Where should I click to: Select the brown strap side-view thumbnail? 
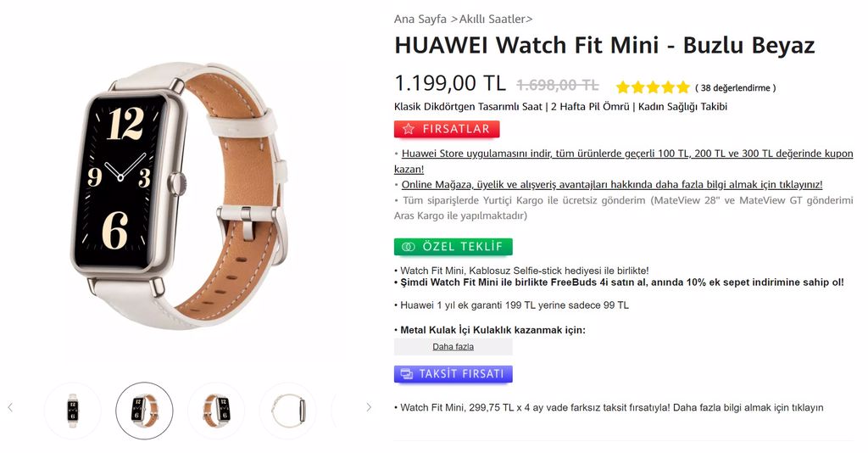point(216,411)
